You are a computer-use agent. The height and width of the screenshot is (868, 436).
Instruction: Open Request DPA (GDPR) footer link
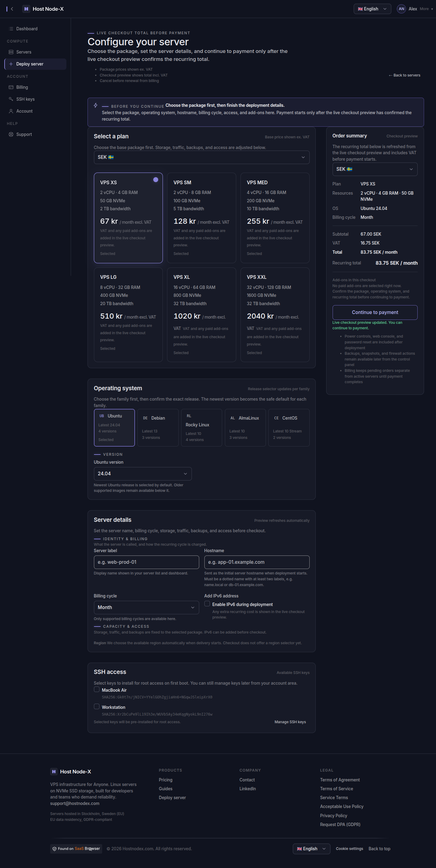(x=340, y=825)
